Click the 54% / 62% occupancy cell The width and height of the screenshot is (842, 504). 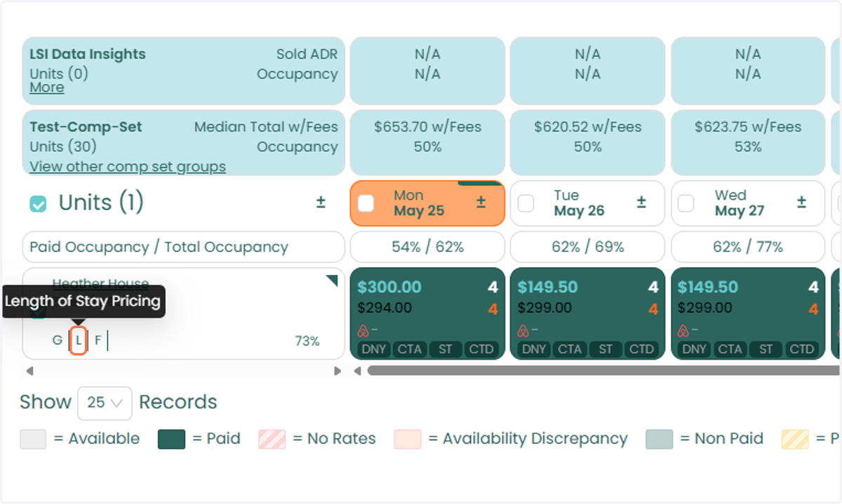(x=427, y=247)
